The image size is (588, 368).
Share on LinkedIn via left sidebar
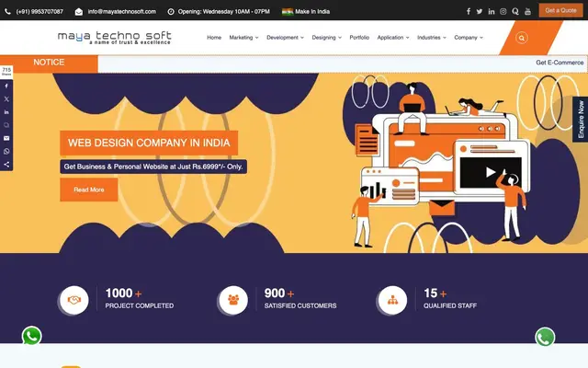point(6,112)
